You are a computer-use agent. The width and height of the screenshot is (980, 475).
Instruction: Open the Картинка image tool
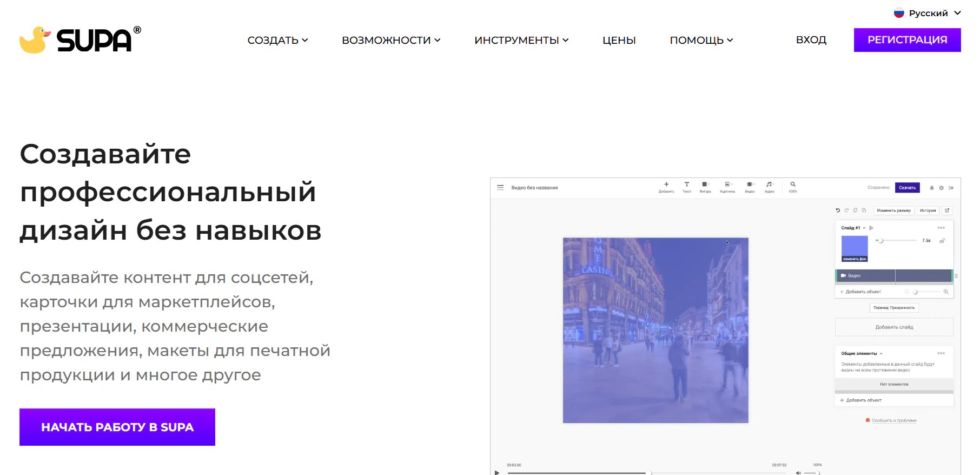coord(727,187)
